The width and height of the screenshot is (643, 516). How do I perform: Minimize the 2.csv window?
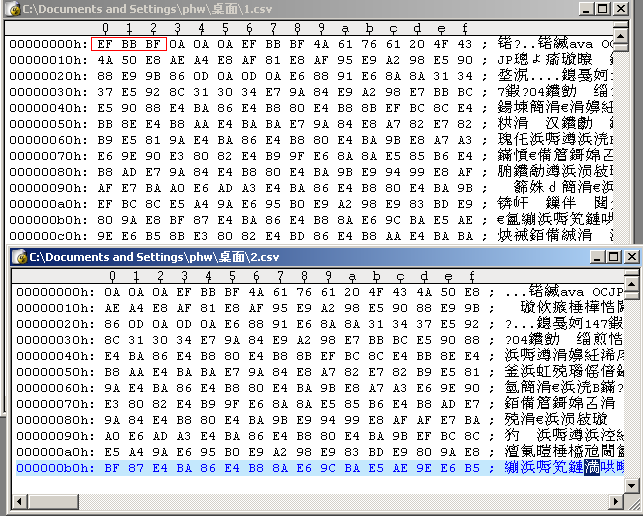coord(597,257)
